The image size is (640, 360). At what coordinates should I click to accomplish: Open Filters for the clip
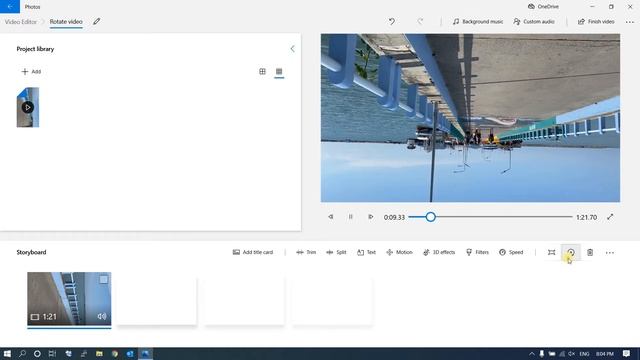point(477,252)
